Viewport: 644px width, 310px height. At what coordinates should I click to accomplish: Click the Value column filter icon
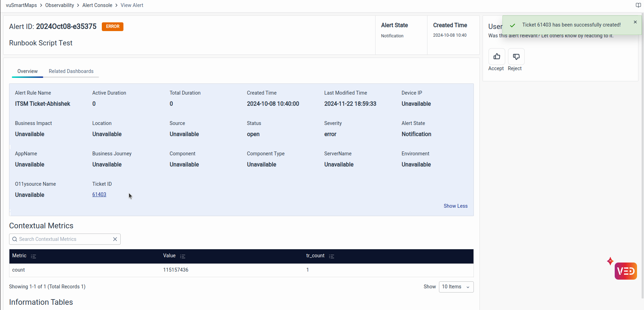click(182, 256)
